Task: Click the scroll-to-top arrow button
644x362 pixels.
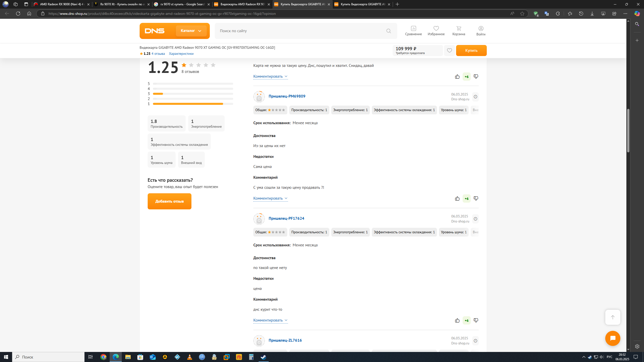Action: pyautogui.click(x=613, y=317)
